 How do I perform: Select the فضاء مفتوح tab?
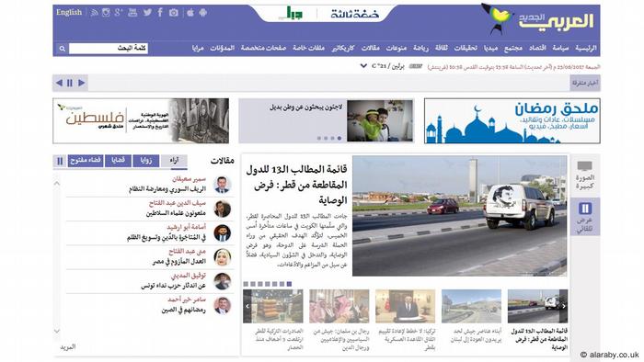86,161
